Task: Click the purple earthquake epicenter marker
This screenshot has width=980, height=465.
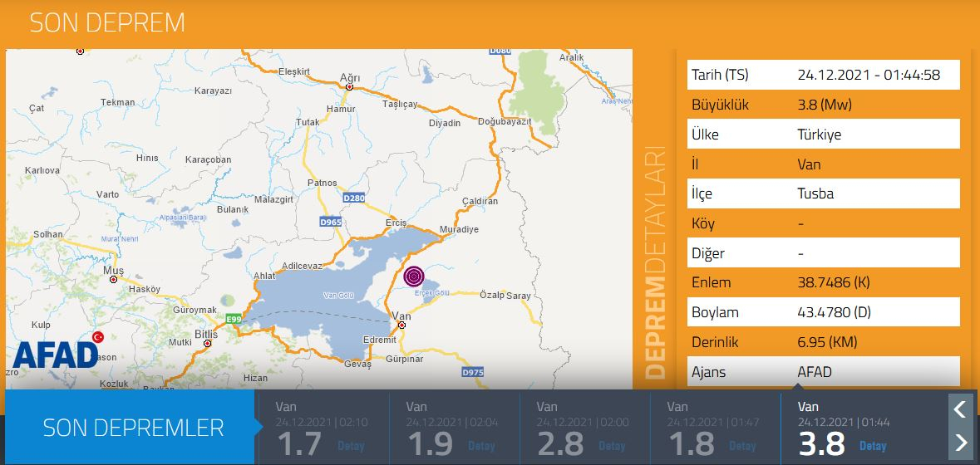Action: tap(415, 277)
